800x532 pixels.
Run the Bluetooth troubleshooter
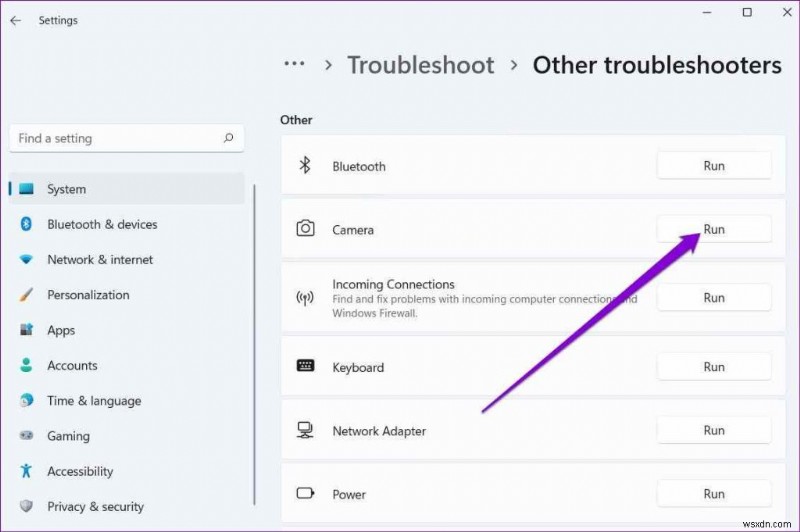click(714, 165)
